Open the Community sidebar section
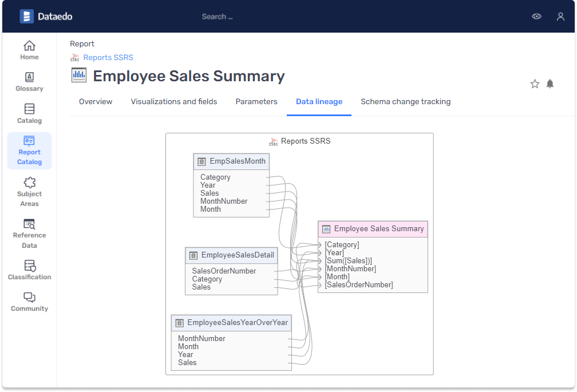This screenshot has width=577, height=392. 29,302
